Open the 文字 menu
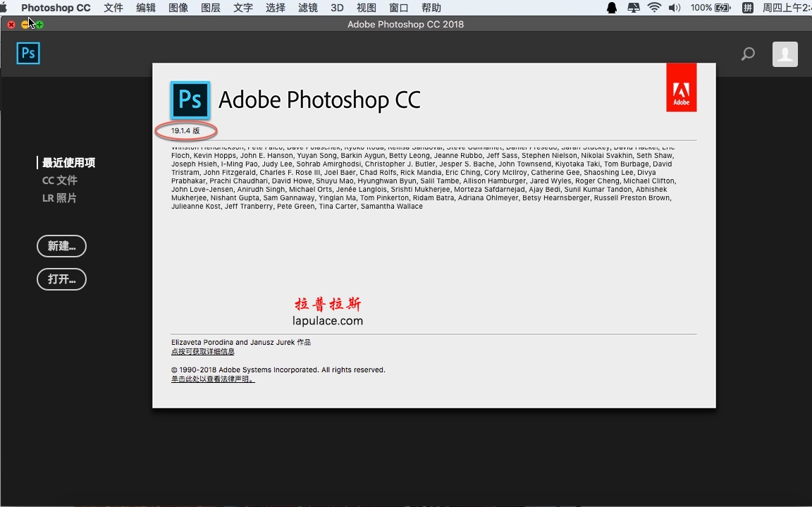Image resolution: width=812 pixels, height=507 pixels. pos(243,8)
